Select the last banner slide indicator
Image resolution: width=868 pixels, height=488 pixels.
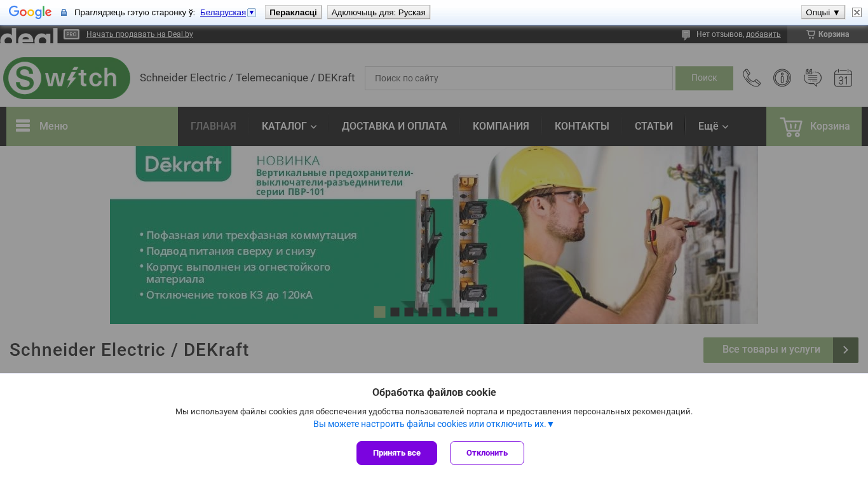pyautogui.click(x=492, y=312)
